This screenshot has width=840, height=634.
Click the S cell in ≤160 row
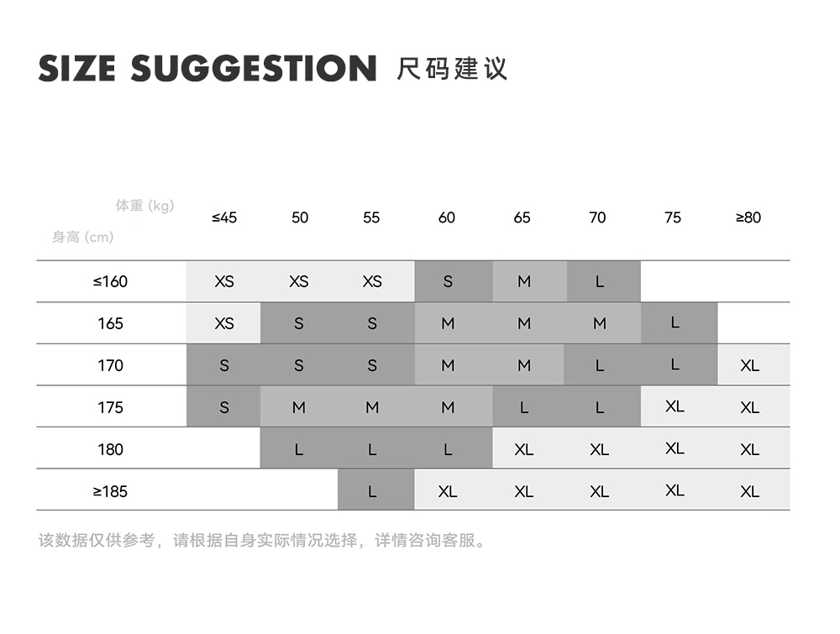[x=448, y=281]
